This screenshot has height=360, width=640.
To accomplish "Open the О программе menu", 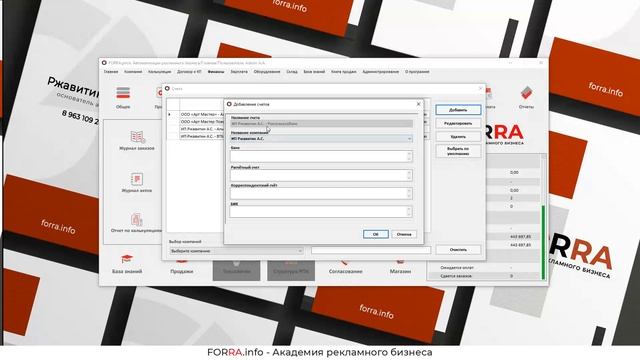I will (x=417, y=72).
